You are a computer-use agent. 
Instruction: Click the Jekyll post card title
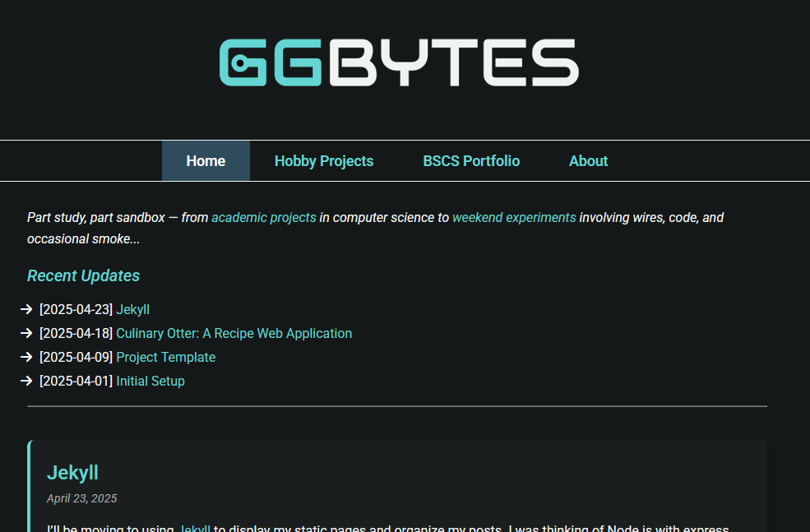[x=73, y=473]
